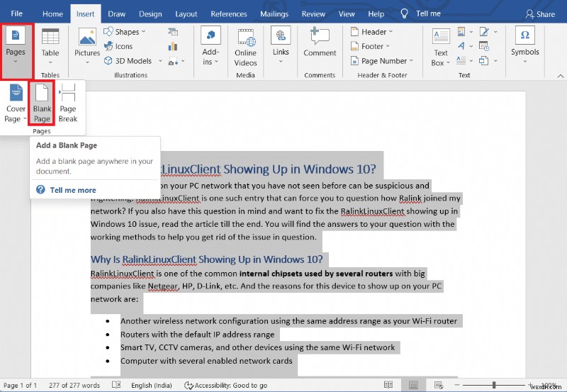Click the word 'Netgear' in the document

163,286
